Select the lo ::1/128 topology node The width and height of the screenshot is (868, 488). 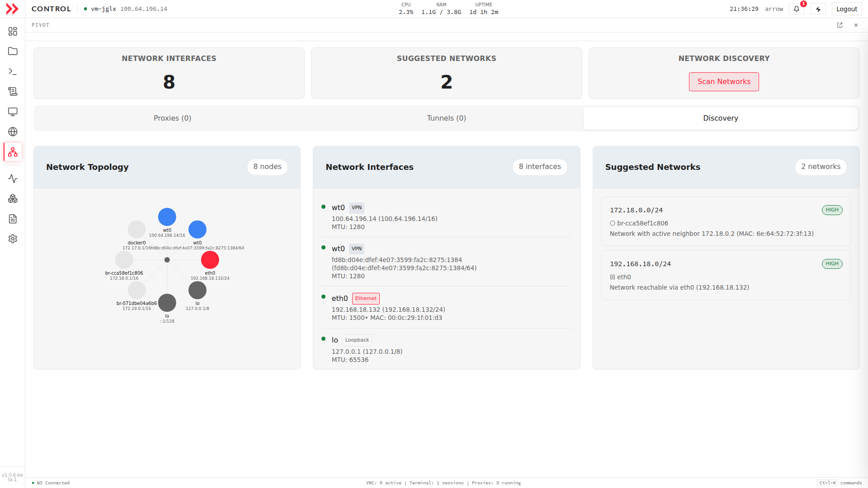[167, 303]
